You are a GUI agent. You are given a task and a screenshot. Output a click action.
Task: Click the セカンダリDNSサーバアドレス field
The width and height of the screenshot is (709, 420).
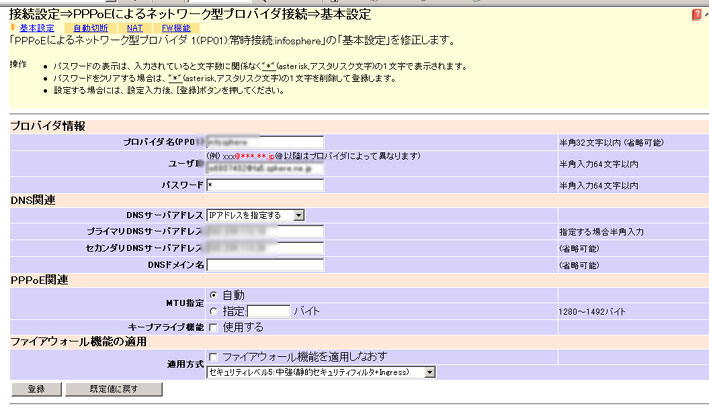coord(265,248)
